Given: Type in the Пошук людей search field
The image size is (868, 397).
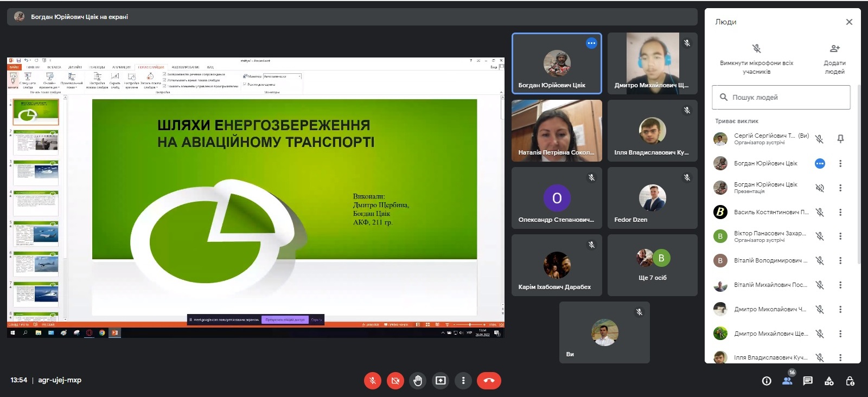Looking at the screenshot, I should (x=787, y=98).
